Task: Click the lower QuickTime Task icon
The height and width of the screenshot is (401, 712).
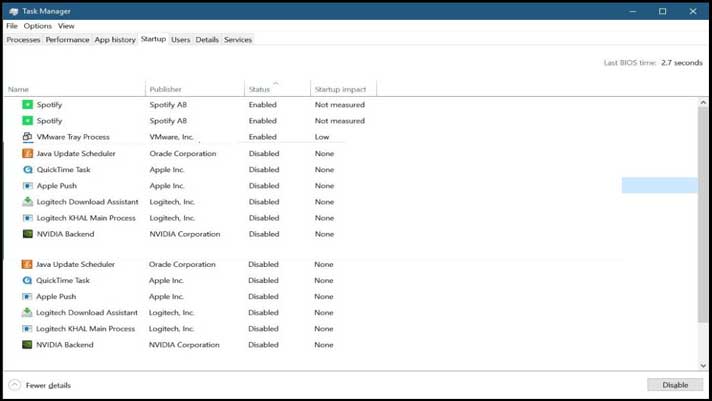Action: (27, 280)
